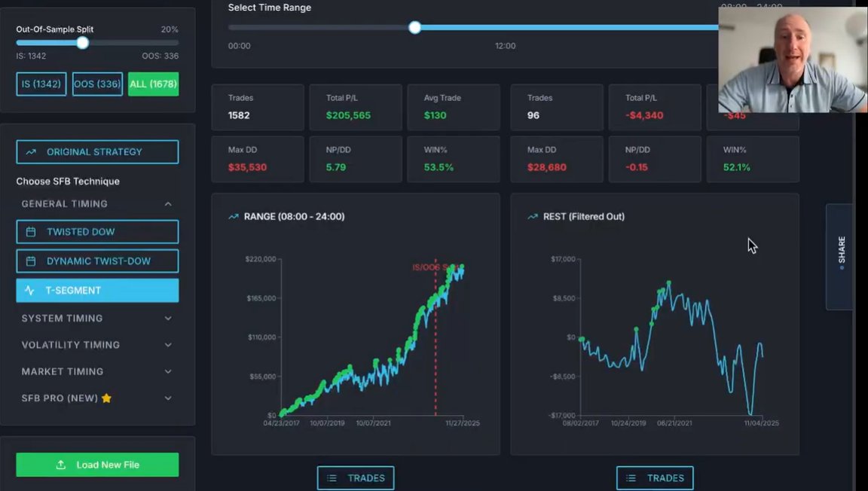Screen dimensions: 868x491
Task: Click the 00:00 time range label
Action: (239, 46)
